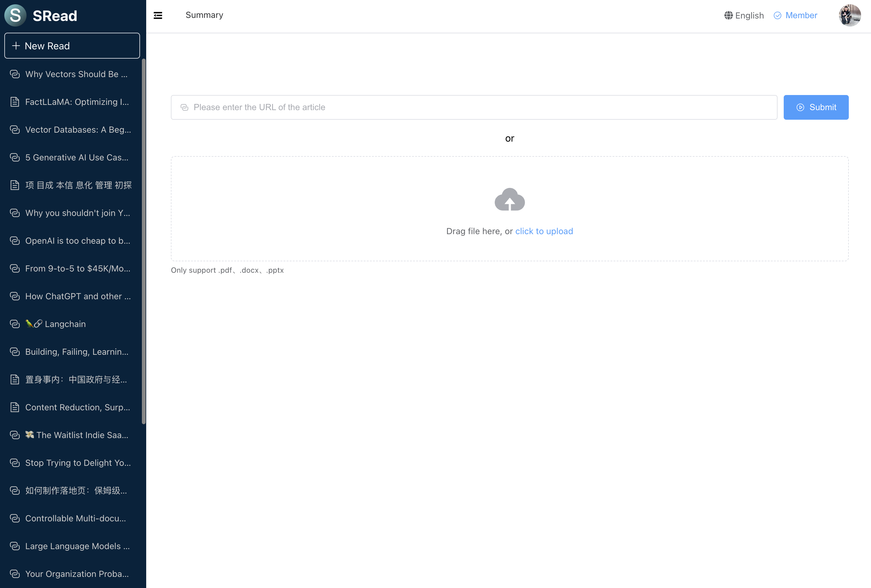Click the plus icon in New Read
The height and width of the screenshot is (588, 871).
click(x=16, y=46)
